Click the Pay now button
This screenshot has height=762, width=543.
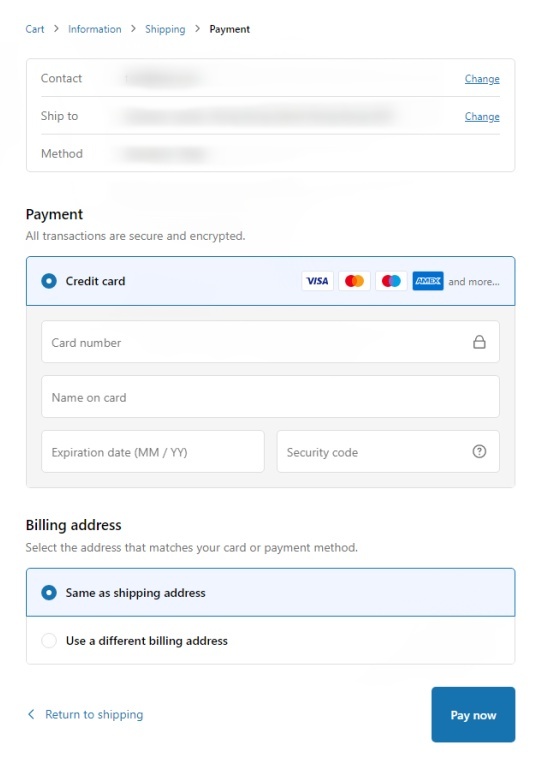(473, 714)
